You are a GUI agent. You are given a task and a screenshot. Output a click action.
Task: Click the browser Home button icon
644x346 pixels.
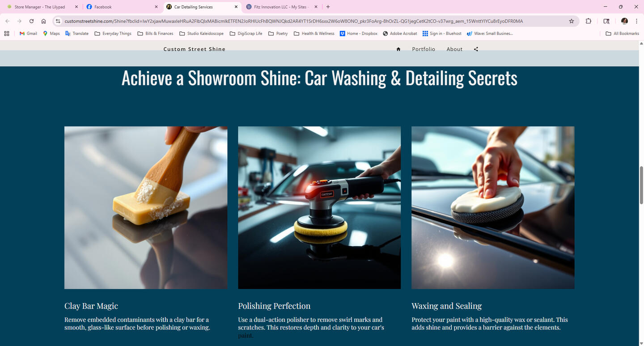click(x=43, y=21)
